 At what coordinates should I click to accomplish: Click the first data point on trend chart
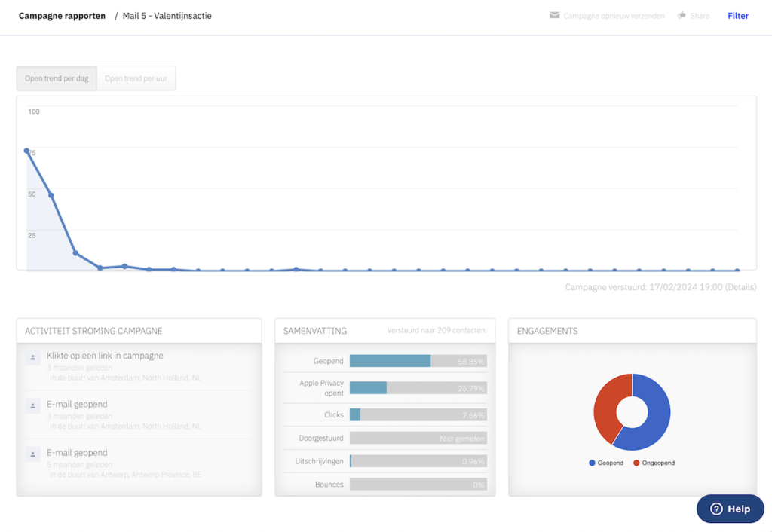27,151
